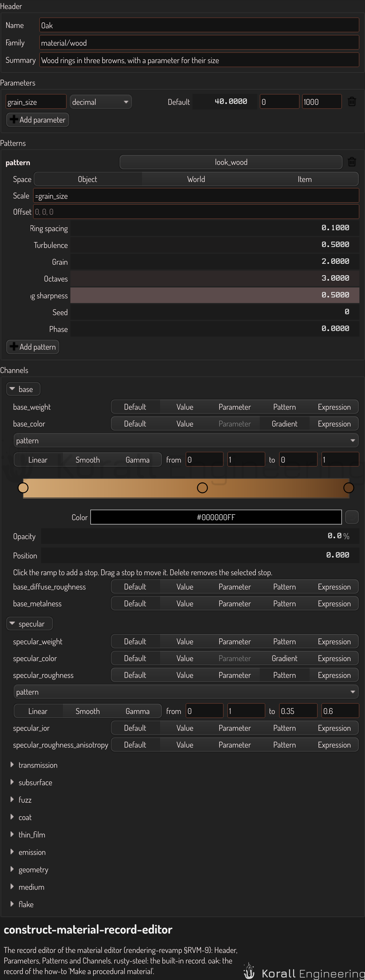Click Add pattern button
The height and width of the screenshot is (980, 365).
(33, 347)
